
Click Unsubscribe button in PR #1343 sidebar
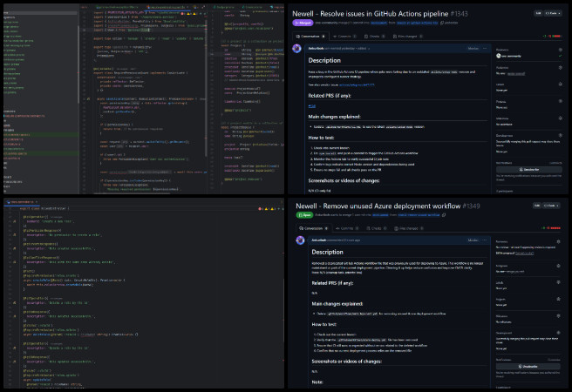tap(528, 170)
